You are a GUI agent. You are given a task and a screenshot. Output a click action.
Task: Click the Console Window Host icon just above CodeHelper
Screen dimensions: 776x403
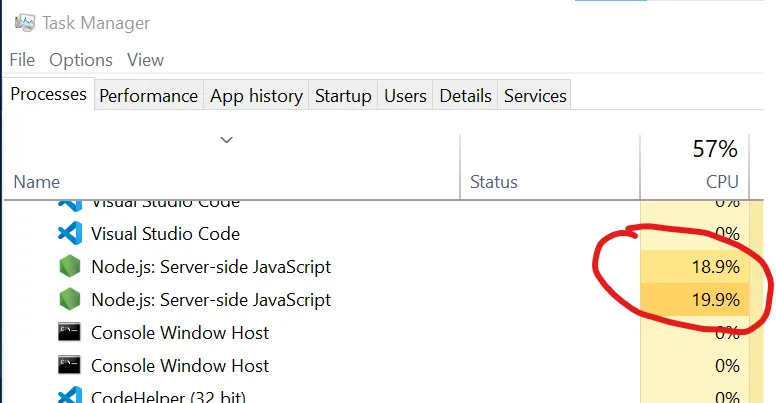(69, 365)
